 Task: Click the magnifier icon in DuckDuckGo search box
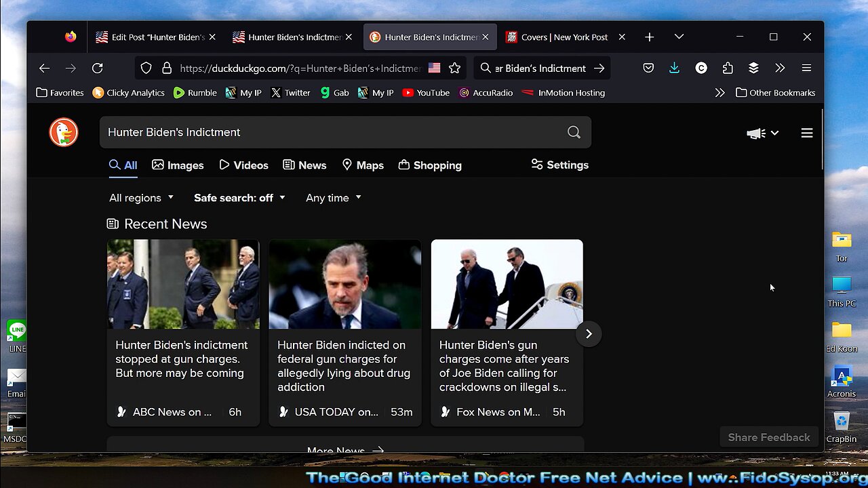574,132
